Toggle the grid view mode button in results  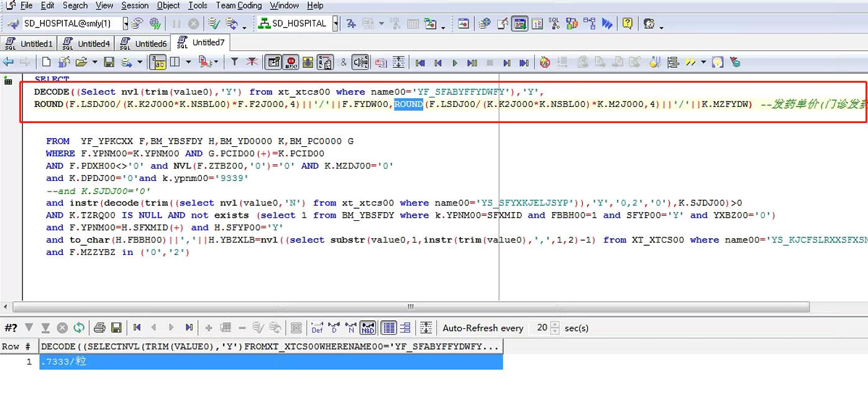click(389, 328)
